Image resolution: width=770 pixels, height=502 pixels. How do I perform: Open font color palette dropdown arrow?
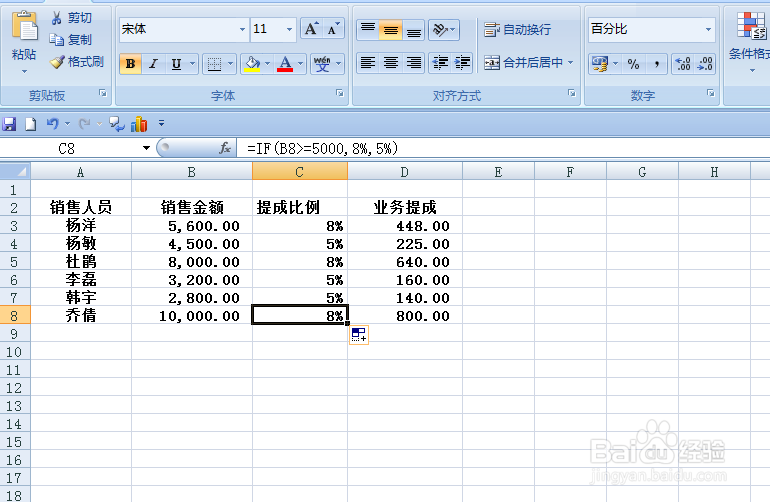click(301, 64)
